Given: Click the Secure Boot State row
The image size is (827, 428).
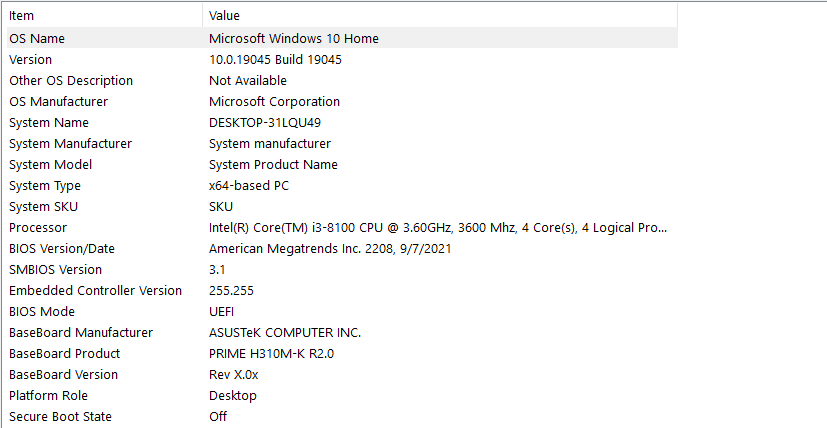Looking at the screenshot, I should tap(60, 417).
